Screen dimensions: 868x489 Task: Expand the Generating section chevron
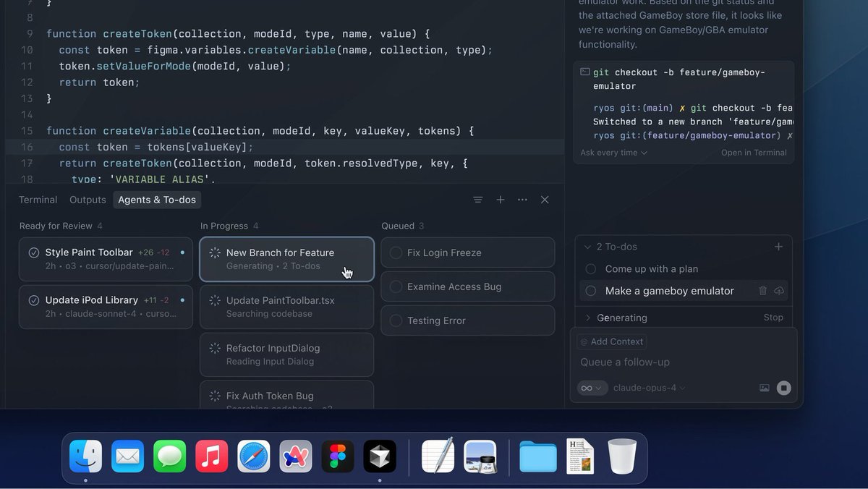[x=587, y=318]
